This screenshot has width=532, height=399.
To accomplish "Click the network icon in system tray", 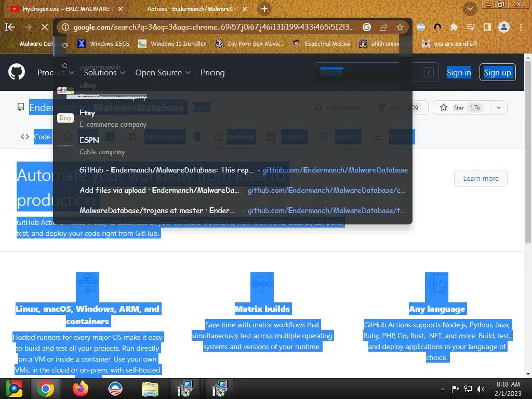I will (468, 389).
